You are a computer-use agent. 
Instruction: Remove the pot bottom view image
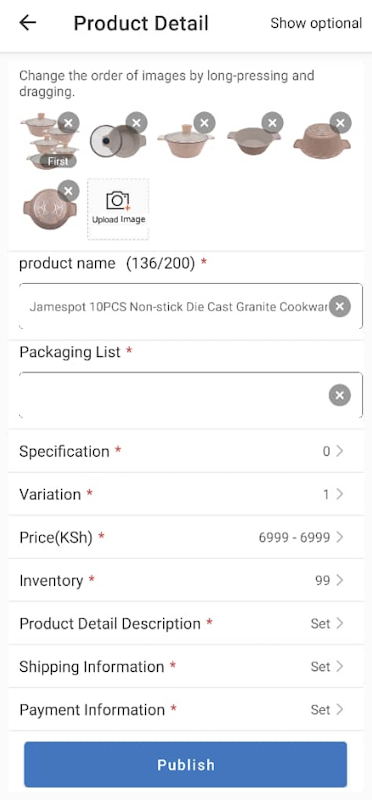[68, 191]
